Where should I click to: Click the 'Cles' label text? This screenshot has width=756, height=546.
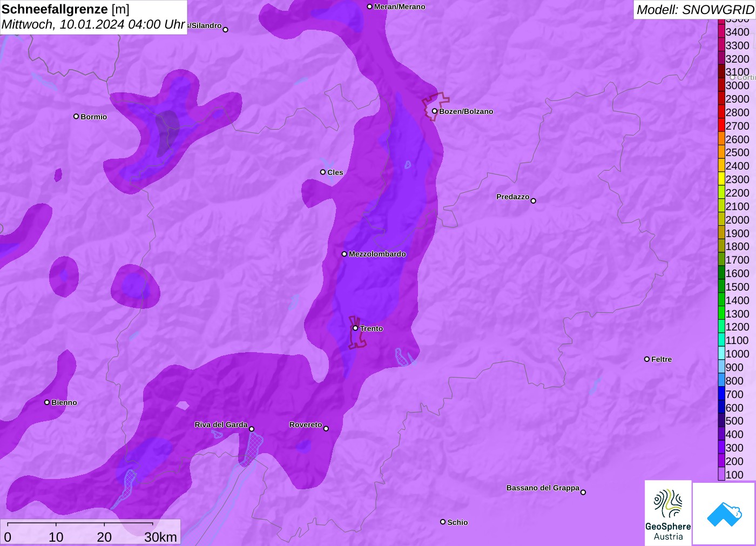[x=335, y=172]
